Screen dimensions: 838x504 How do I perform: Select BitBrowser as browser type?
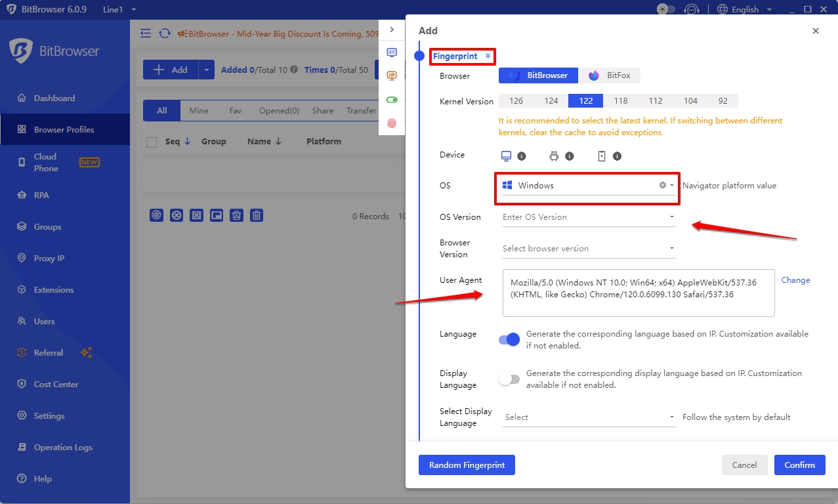pos(538,75)
